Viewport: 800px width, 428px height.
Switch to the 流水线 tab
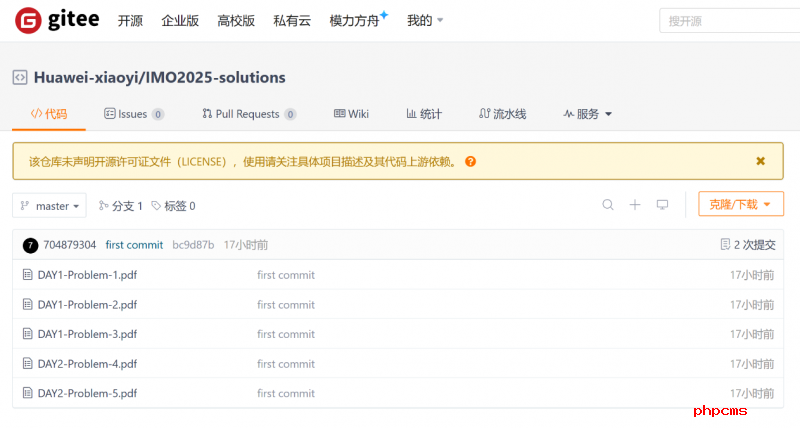pos(503,114)
